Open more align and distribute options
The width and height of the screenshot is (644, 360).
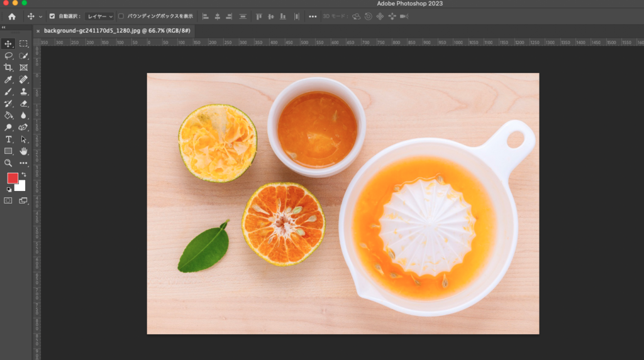pyautogui.click(x=313, y=16)
